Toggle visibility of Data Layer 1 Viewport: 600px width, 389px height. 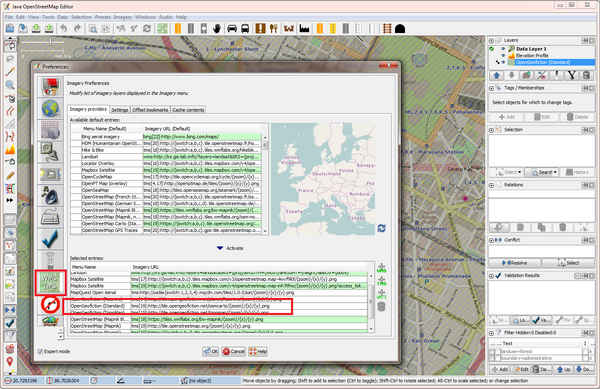point(503,49)
